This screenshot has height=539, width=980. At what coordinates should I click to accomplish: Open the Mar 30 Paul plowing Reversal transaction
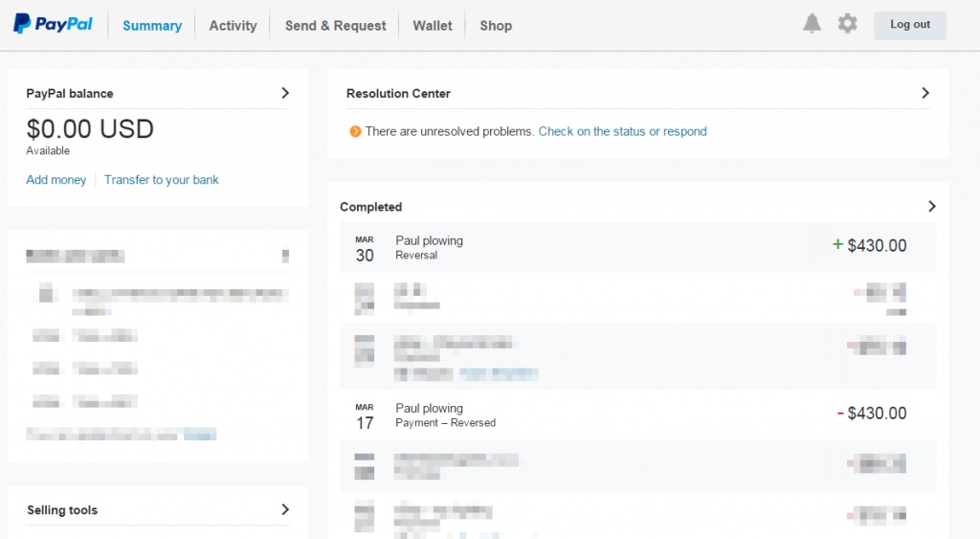click(637, 247)
